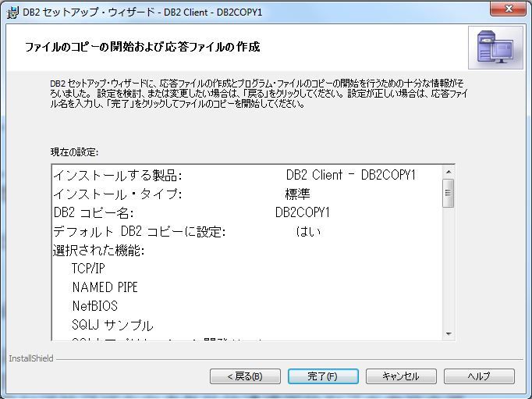Screen dimensions: 532x399
Task: Click the はい value
Action: pos(308,232)
